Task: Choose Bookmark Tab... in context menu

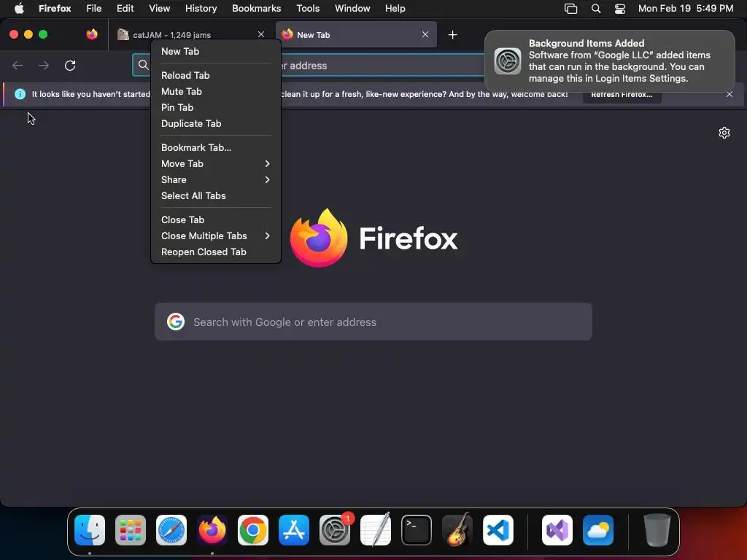Action: [x=216, y=147]
